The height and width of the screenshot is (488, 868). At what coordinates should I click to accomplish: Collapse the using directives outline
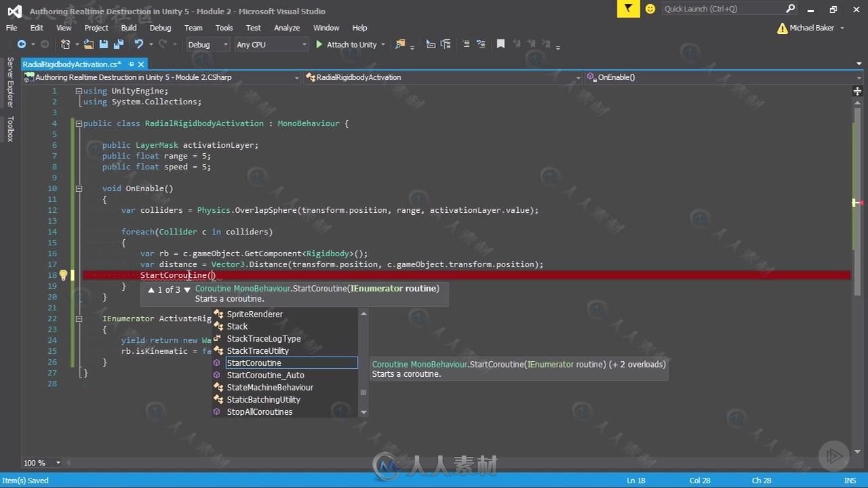click(79, 91)
